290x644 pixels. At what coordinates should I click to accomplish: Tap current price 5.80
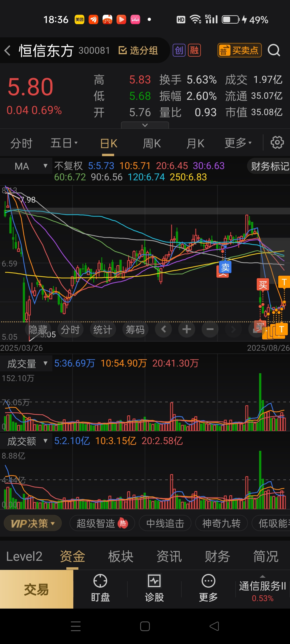(31, 87)
